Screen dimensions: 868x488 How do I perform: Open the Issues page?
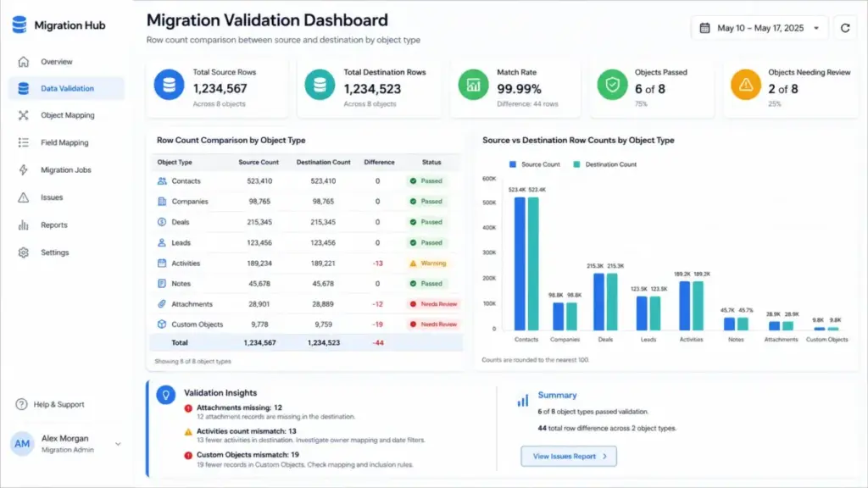pos(52,197)
